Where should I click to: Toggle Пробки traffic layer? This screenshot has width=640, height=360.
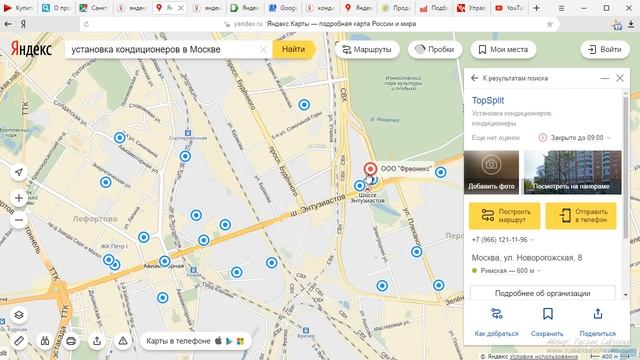pyautogui.click(x=435, y=49)
